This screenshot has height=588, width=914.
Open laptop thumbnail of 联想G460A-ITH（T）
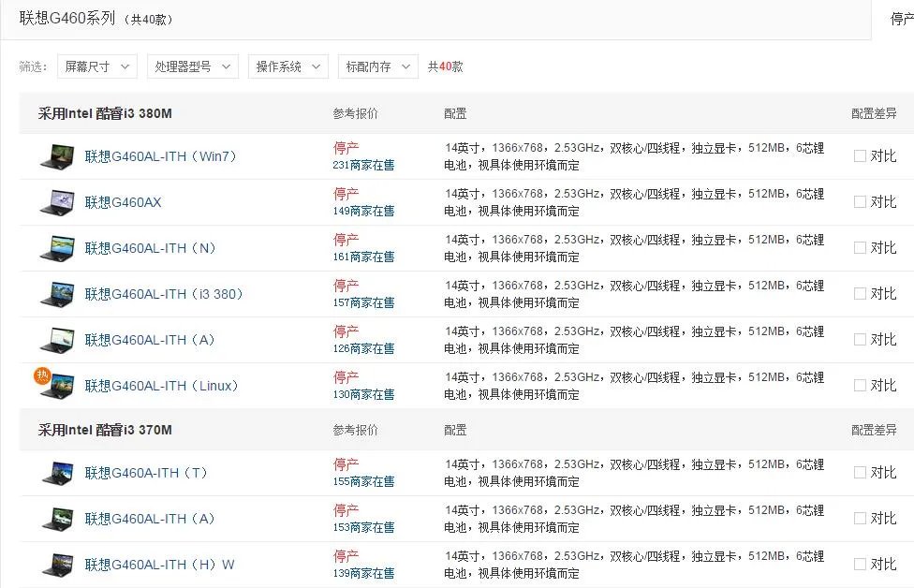[57, 473]
